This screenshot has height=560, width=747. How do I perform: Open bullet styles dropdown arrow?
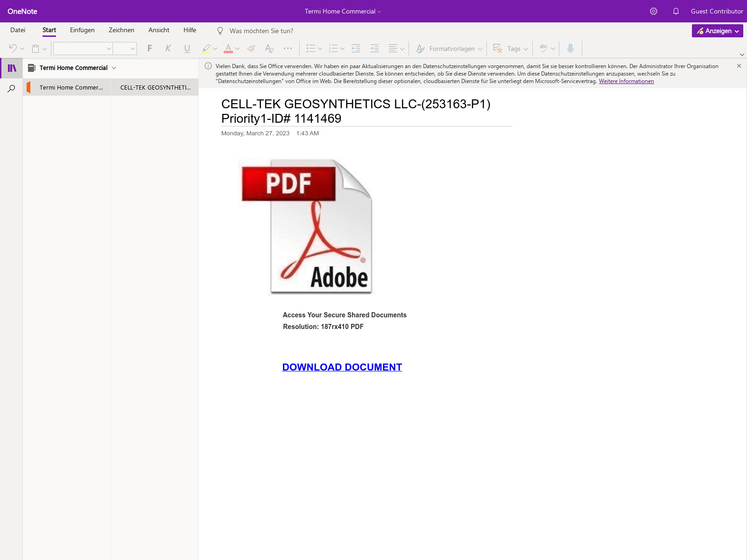(320, 49)
